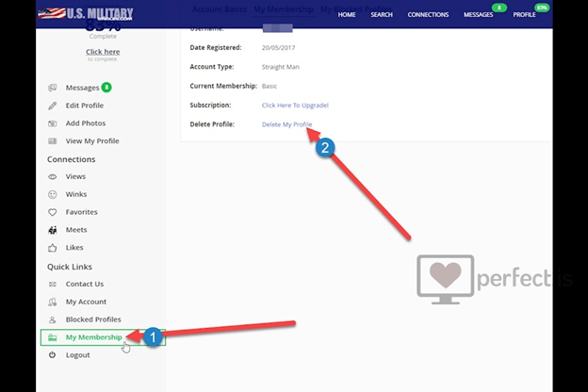Viewport: 588px width, 392px height.
Task: Click the 'Delete Profile:' field label
Action: (x=212, y=124)
